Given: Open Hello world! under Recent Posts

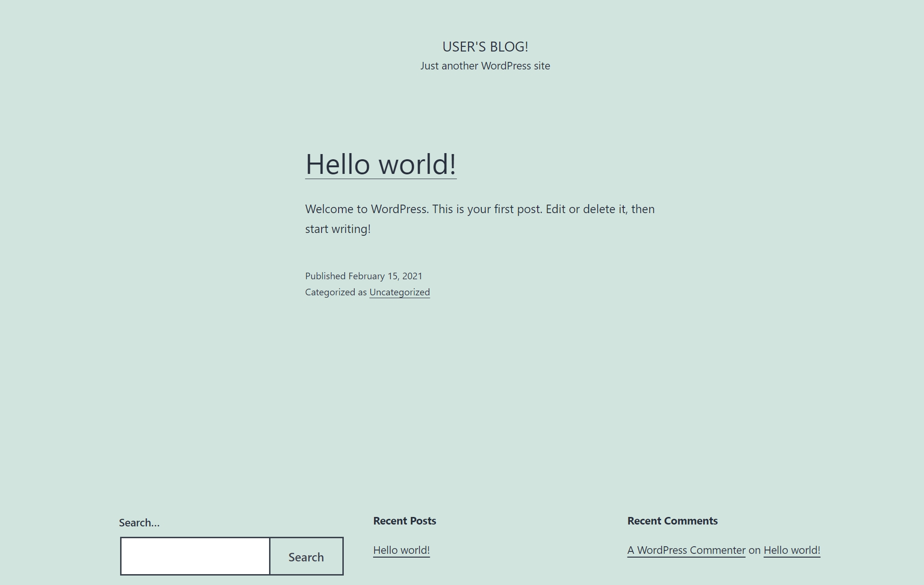Looking at the screenshot, I should point(401,551).
